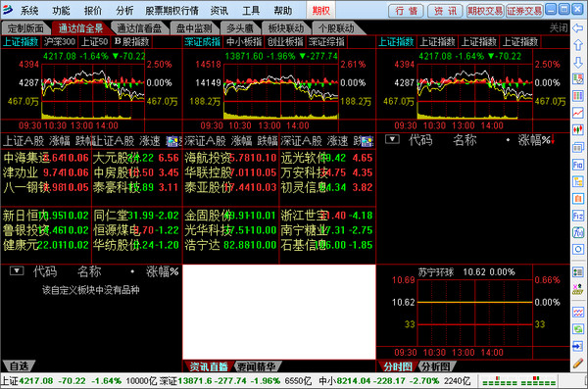The image size is (588, 389).
Task: Select the 上证50 index tab
Action: coord(95,41)
